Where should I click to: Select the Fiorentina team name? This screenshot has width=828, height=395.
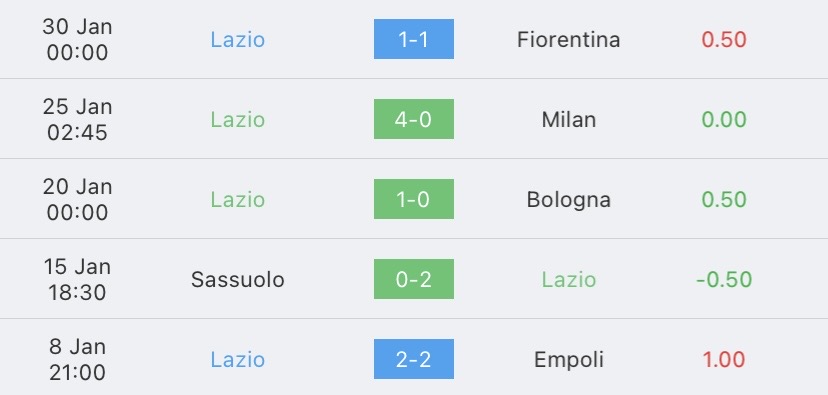point(568,40)
